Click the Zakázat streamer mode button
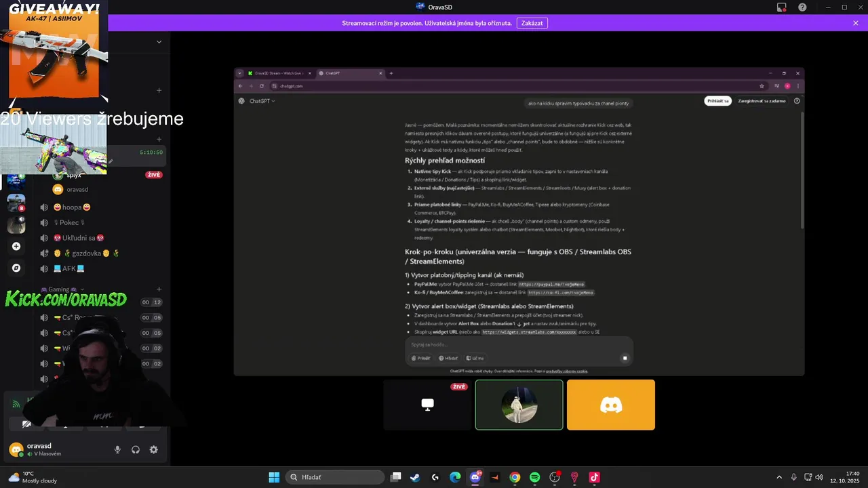Screen dimensions: 868x488 click(x=532, y=23)
